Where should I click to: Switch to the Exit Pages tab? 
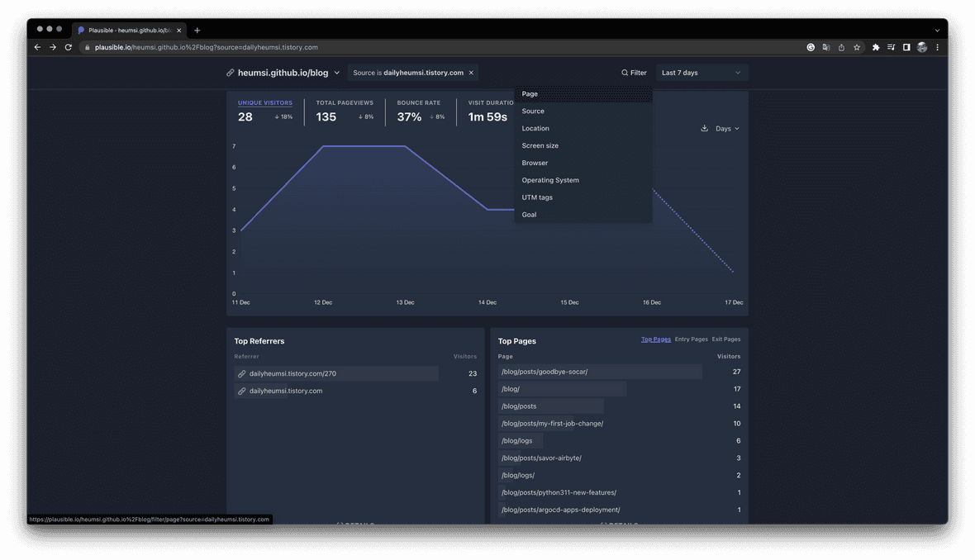725,339
